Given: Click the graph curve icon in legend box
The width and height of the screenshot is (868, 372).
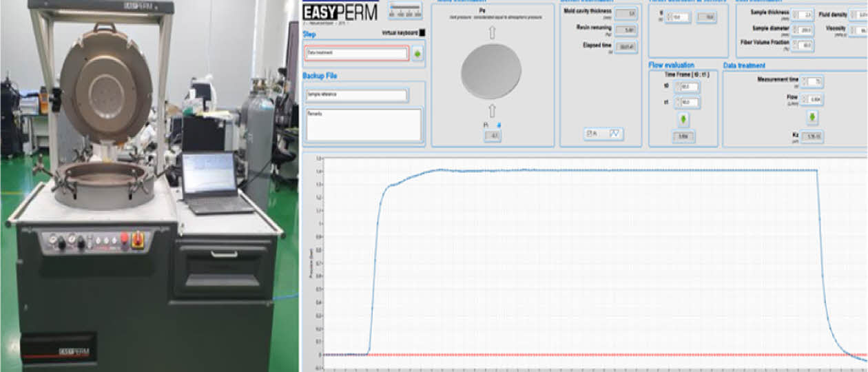Looking at the screenshot, I should point(614,134).
